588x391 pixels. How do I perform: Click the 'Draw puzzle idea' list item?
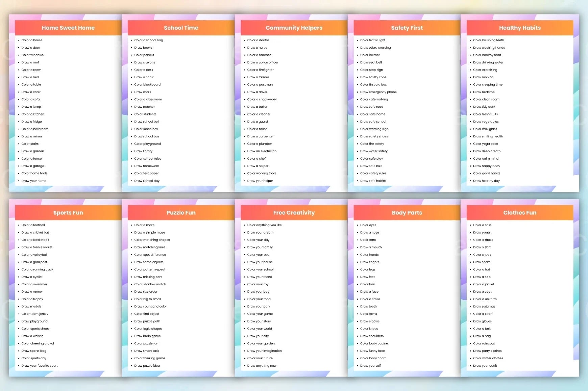click(147, 366)
